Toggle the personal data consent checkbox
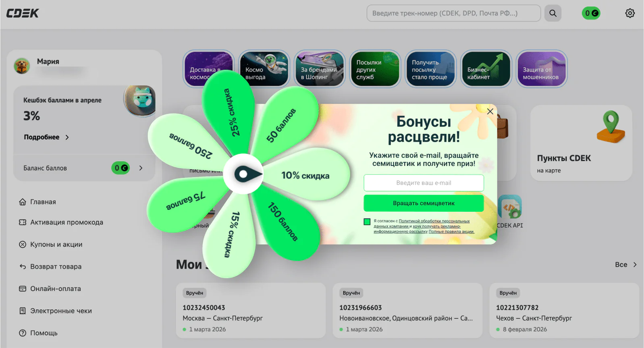Screen dimensions: 644x348 tap(367, 222)
